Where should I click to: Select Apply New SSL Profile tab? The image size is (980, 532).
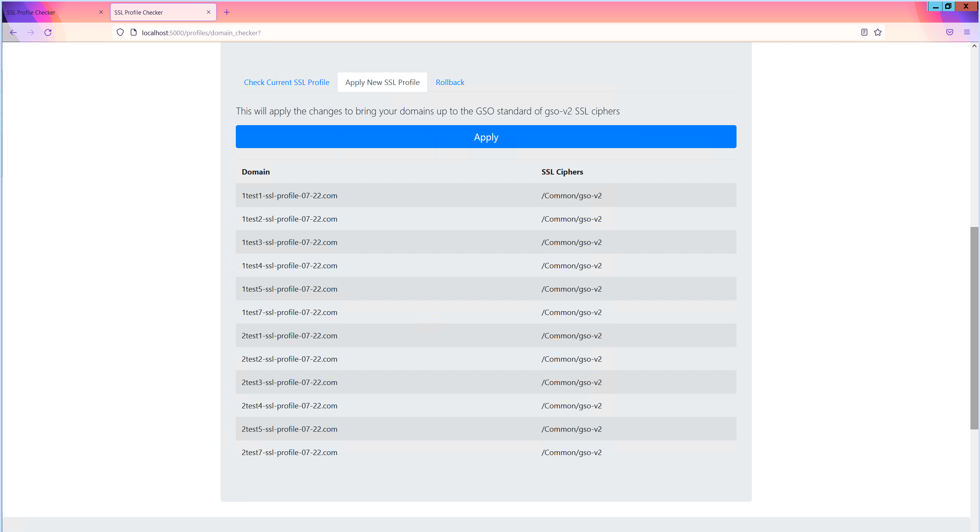coord(382,82)
